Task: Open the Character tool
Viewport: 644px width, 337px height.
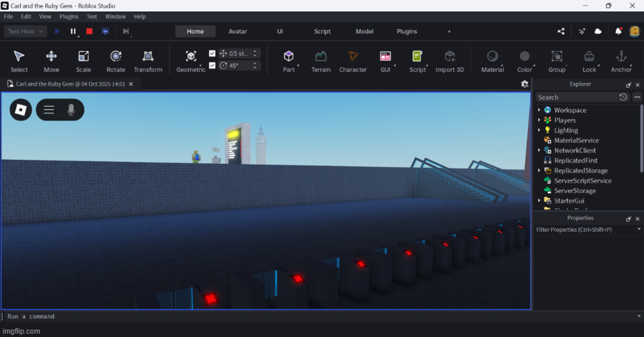Action: pyautogui.click(x=353, y=61)
